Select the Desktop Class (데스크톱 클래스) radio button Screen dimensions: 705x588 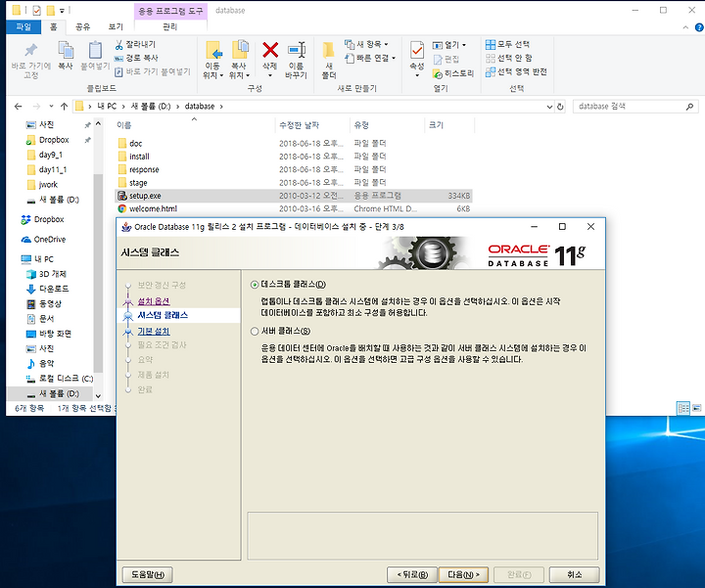255,285
